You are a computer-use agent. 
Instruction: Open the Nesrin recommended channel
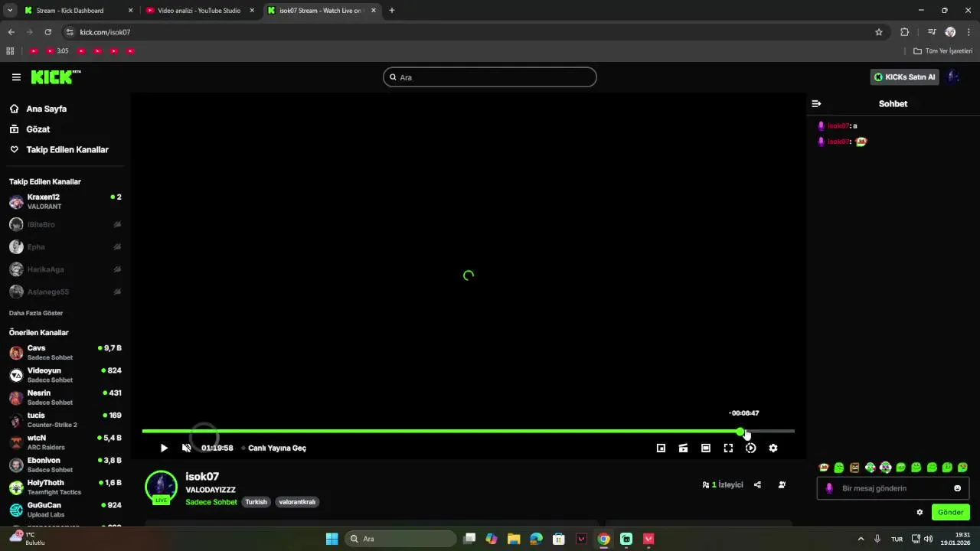click(x=65, y=397)
